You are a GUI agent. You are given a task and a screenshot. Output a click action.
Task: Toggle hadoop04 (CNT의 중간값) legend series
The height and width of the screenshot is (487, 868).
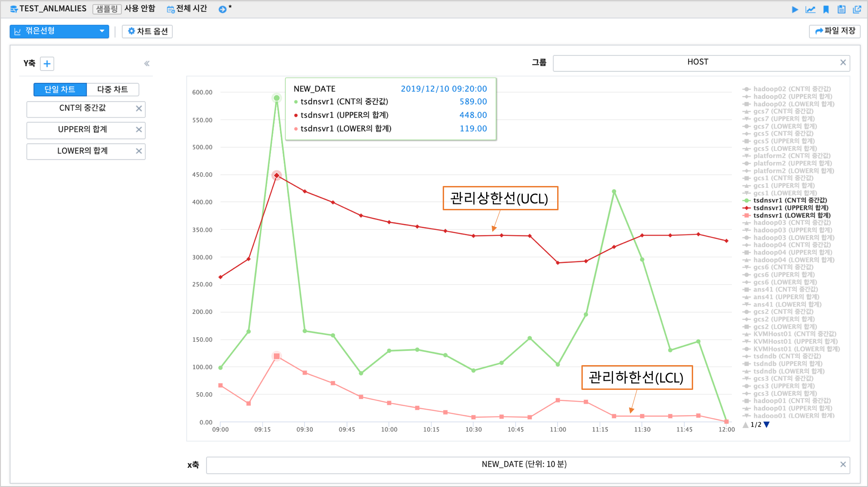click(787, 245)
